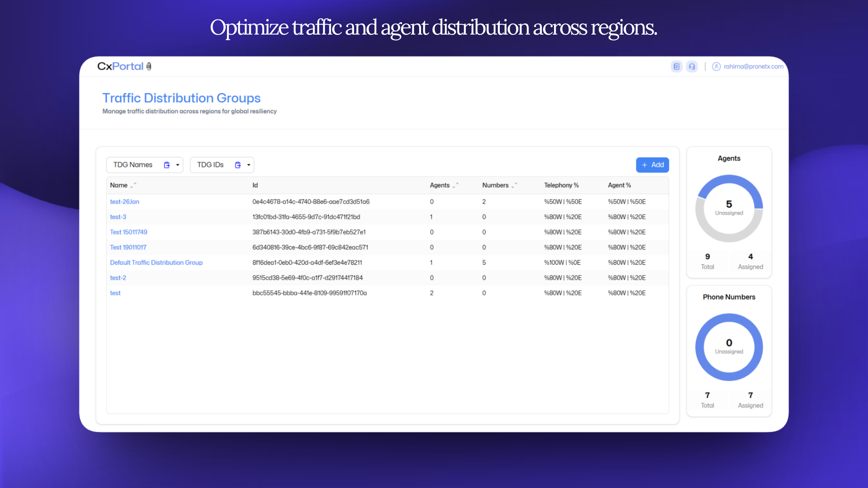This screenshot has height=488, width=868.
Task: Click the Phone Numbers donut chart
Action: (x=729, y=347)
